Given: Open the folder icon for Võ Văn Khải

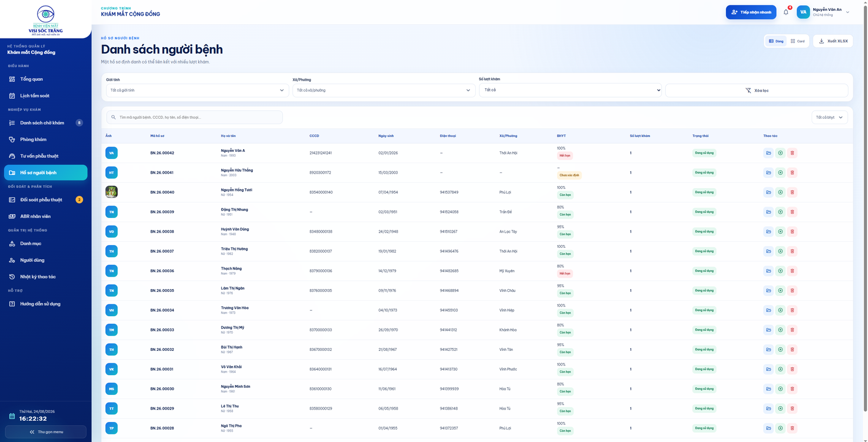Looking at the screenshot, I should [768, 369].
